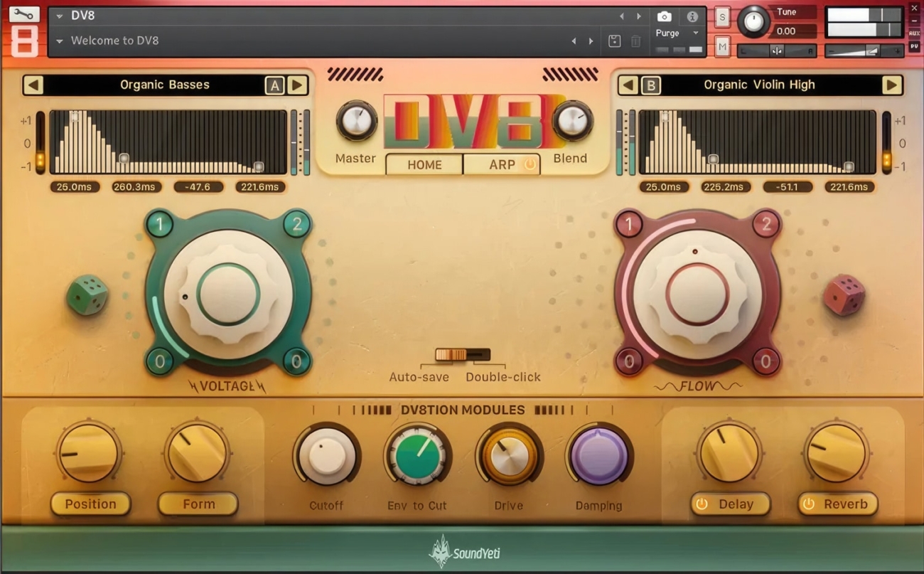924x574 pixels.
Task: Click the VOLTAGE label under green knob
Action: click(227, 386)
